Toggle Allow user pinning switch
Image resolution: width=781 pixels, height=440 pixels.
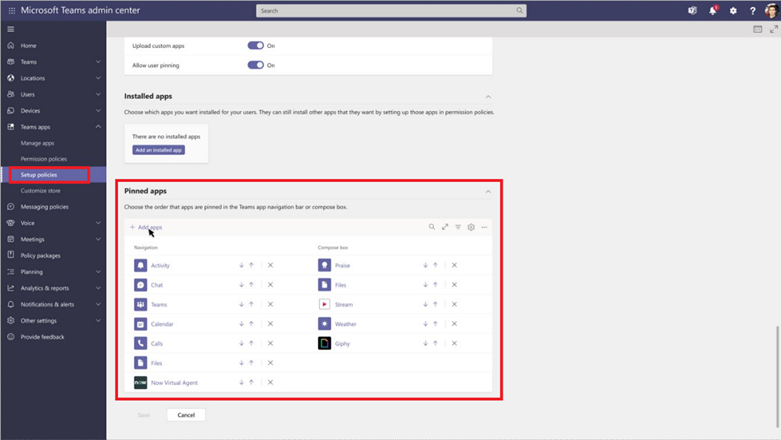[256, 65]
